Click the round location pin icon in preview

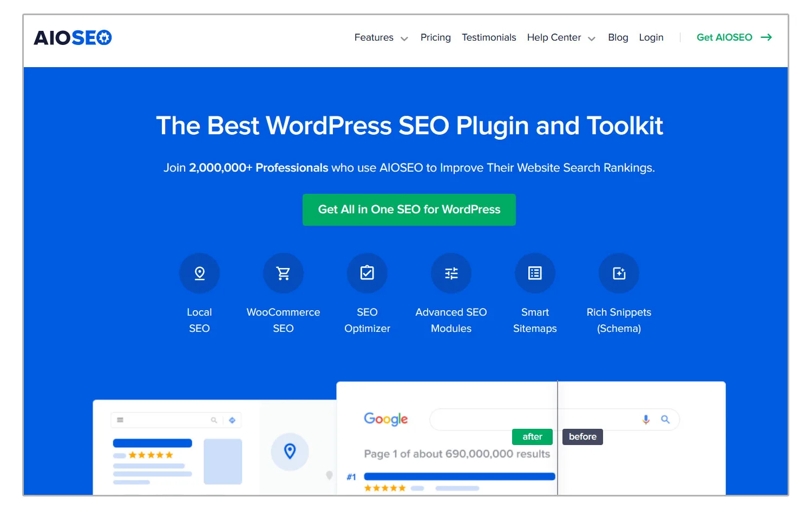[290, 452]
